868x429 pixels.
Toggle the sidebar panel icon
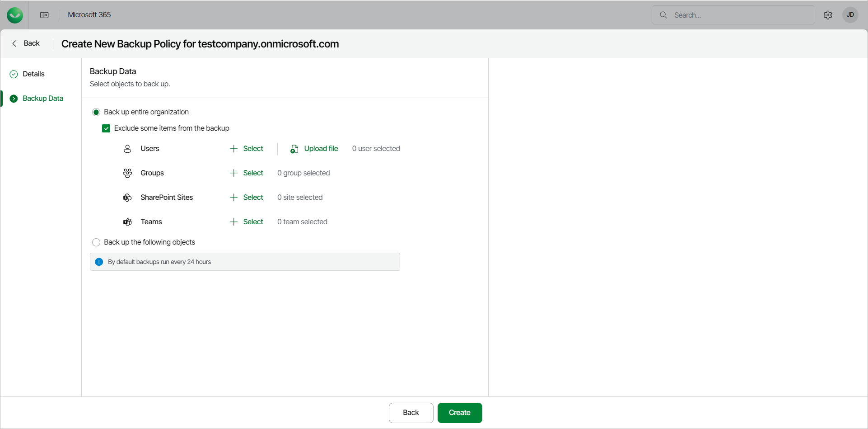(x=44, y=15)
